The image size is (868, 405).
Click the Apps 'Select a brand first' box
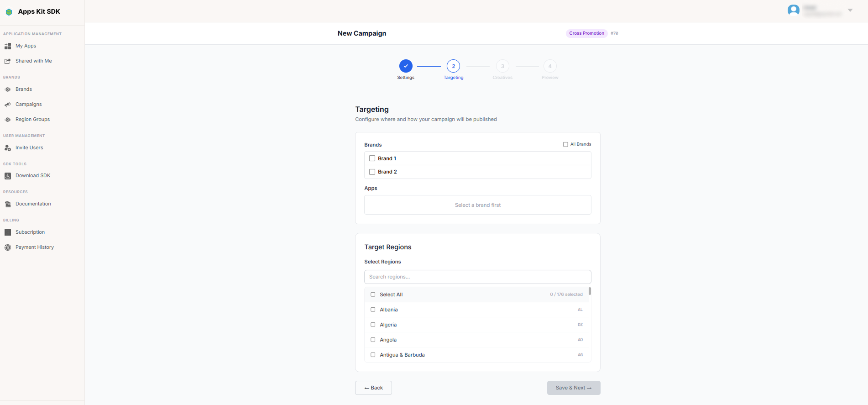pyautogui.click(x=477, y=205)
